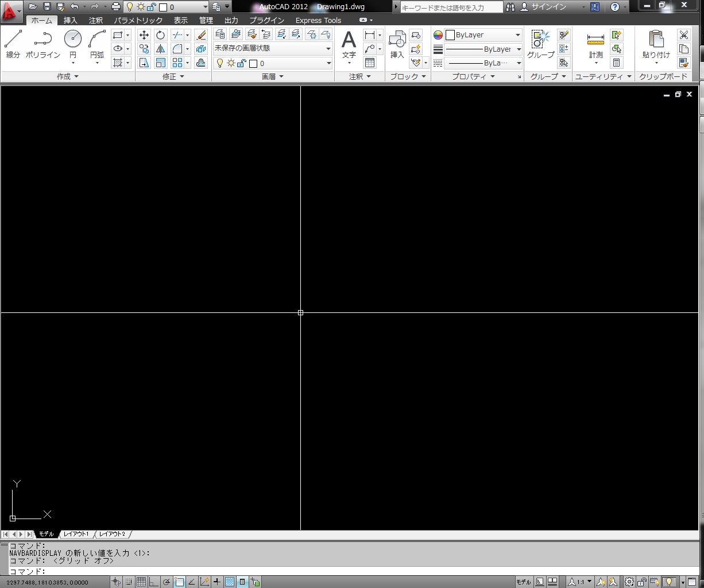Viewport: 704px width, 588px height.
Task: Open ByLayer lineweight dropdown
Action: (x=483, y=49)
